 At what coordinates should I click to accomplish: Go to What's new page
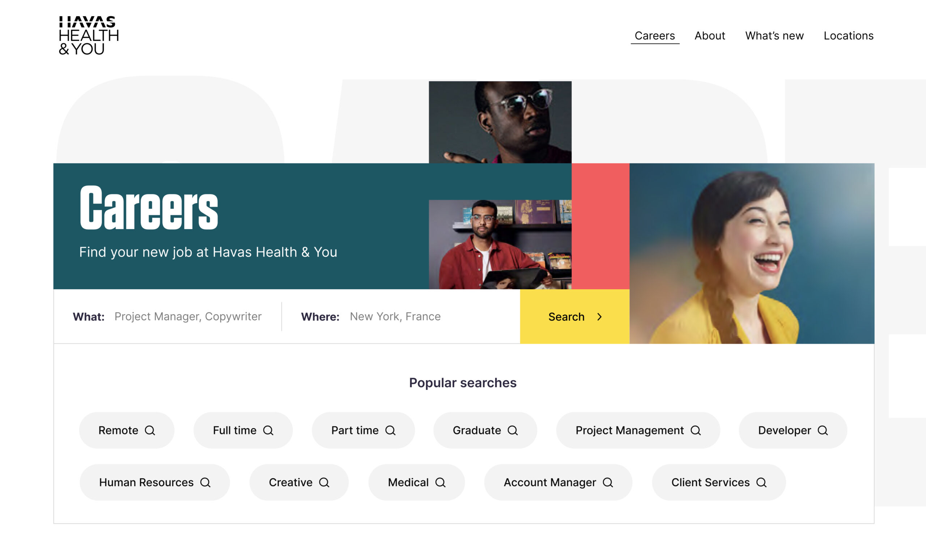coord(774,36)
